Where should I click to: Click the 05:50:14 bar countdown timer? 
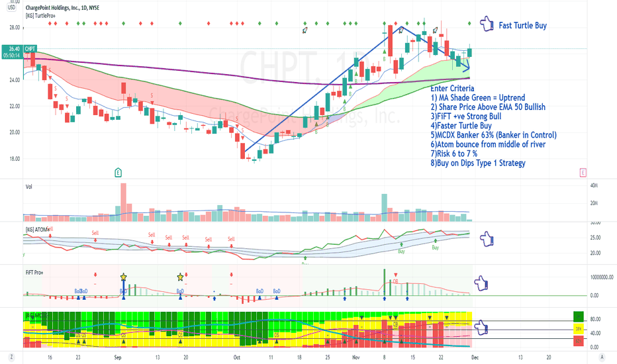[12, 56]
